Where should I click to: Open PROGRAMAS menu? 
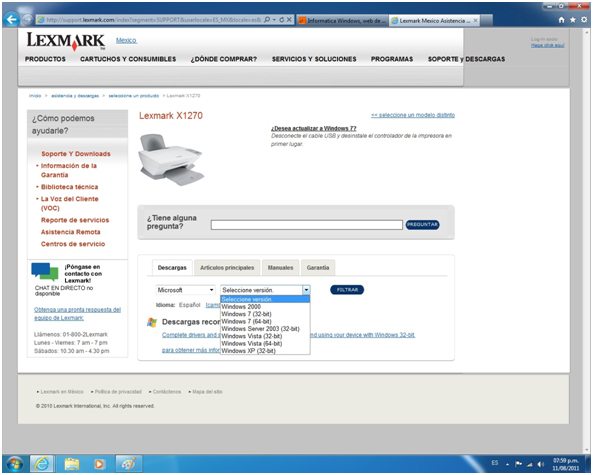[392, 59]
